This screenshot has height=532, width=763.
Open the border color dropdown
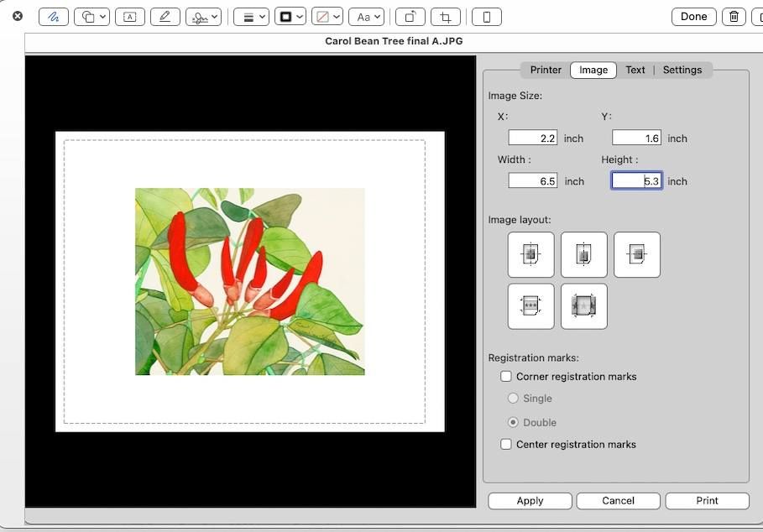pos(290,17)
